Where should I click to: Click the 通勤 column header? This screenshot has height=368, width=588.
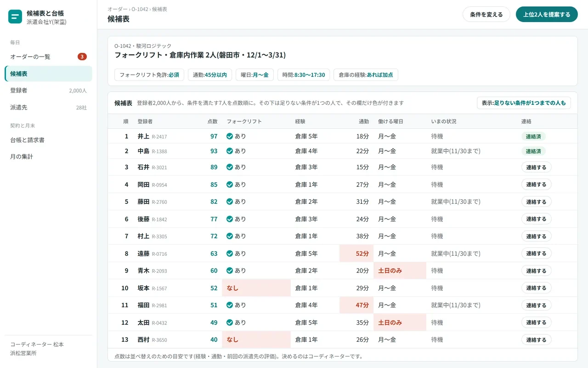click(x=363, y=121)
